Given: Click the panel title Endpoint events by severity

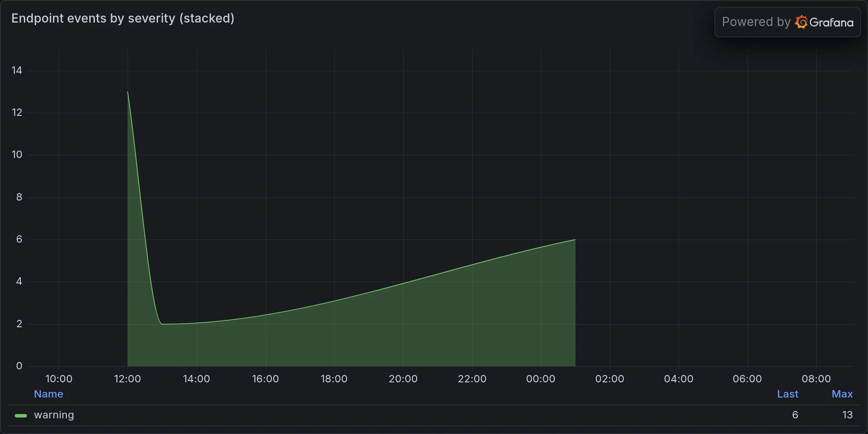Looking at the screenshot, I should pyautogui.click(x=123, y=18).
